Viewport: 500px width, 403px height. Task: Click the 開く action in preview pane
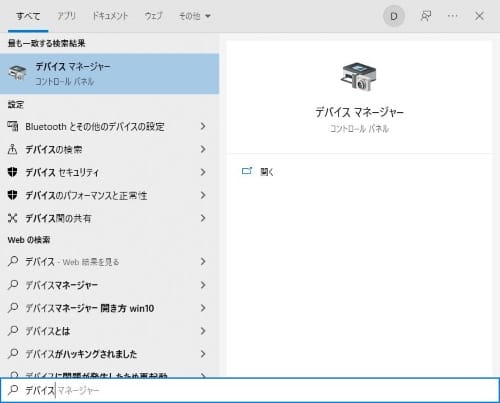click(x=267, y=172)
